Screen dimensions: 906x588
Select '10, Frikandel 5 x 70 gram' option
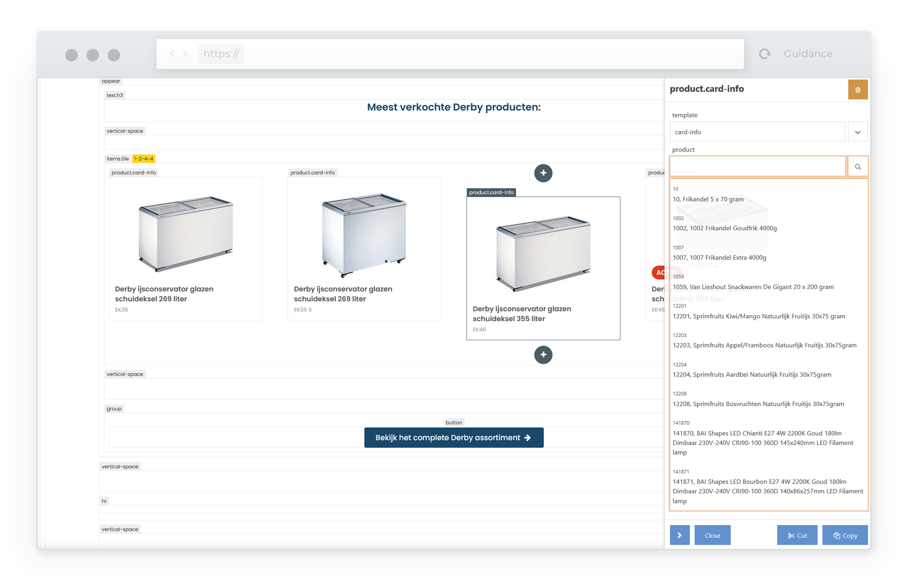click(708, 199)
